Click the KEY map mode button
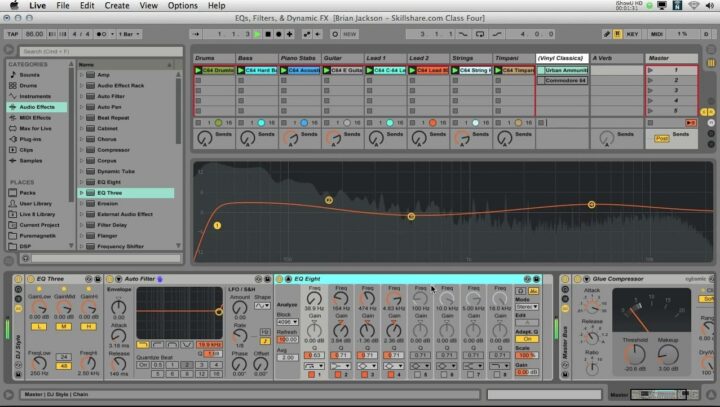 click(632, 33)
